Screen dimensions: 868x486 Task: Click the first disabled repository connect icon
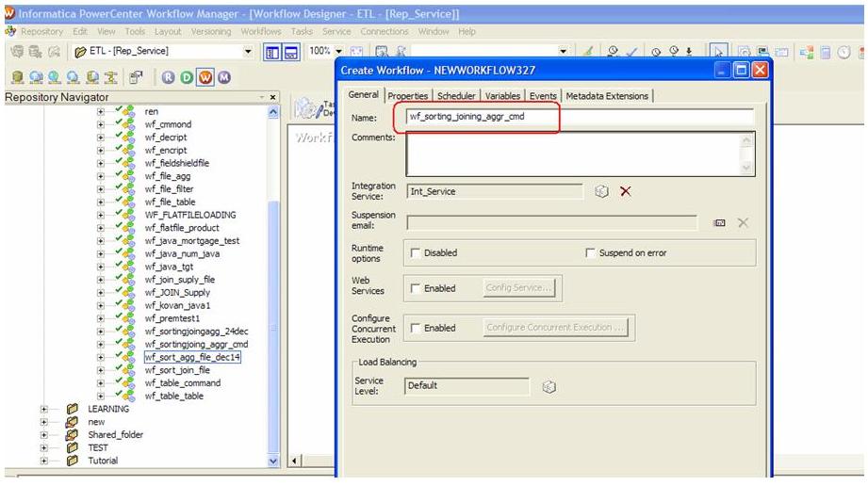click(17, 52)
